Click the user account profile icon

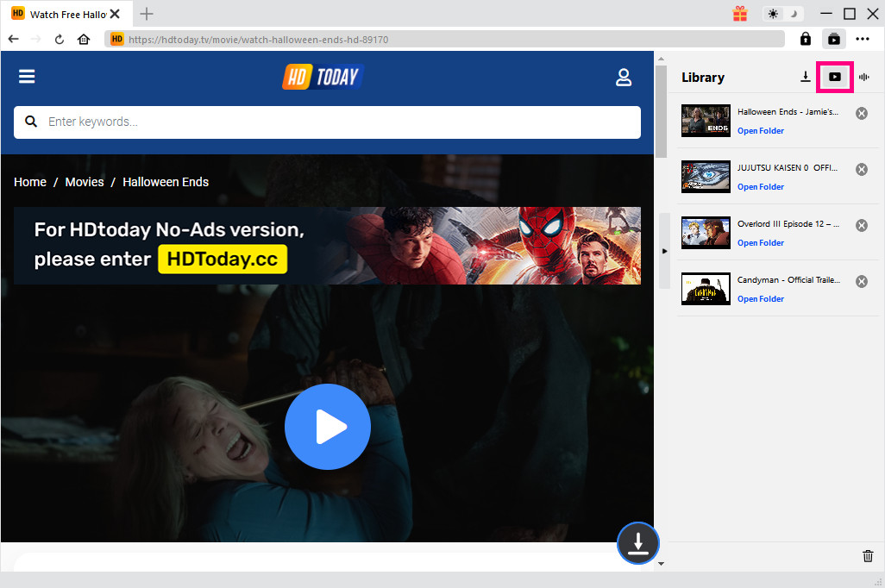[624, 78]
